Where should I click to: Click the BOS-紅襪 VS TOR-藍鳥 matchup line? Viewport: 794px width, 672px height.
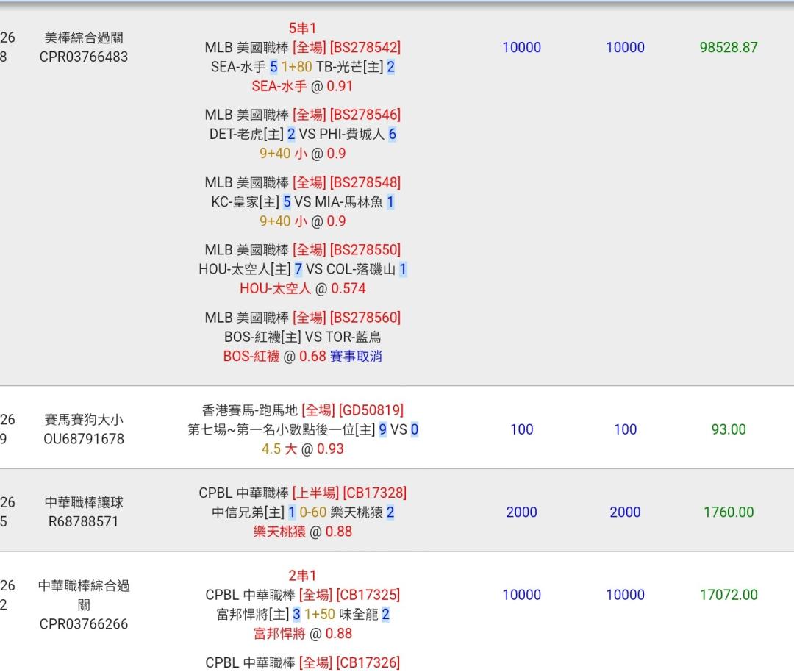(x=302, y=337)
